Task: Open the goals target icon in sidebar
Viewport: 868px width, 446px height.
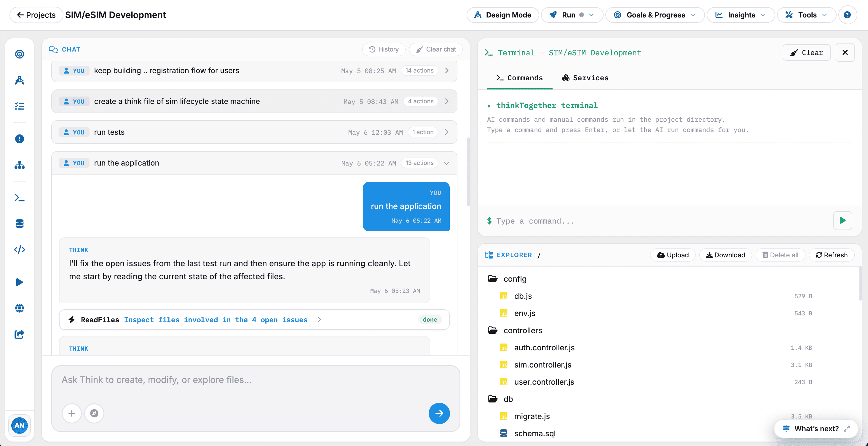Action: [20, 54]
